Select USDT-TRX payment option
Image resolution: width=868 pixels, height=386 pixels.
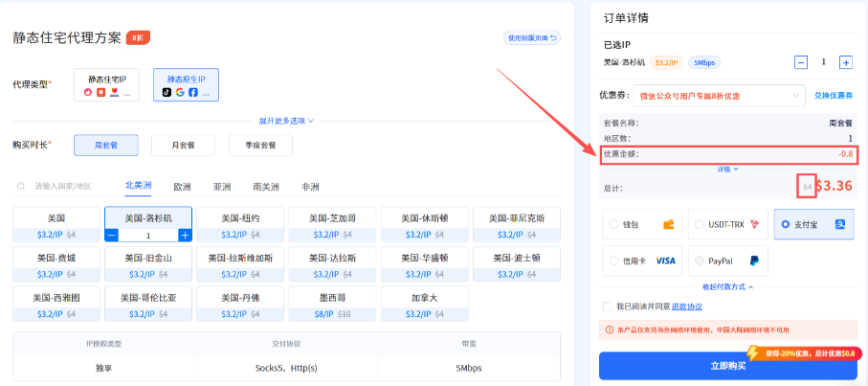[x=728, y=224]
